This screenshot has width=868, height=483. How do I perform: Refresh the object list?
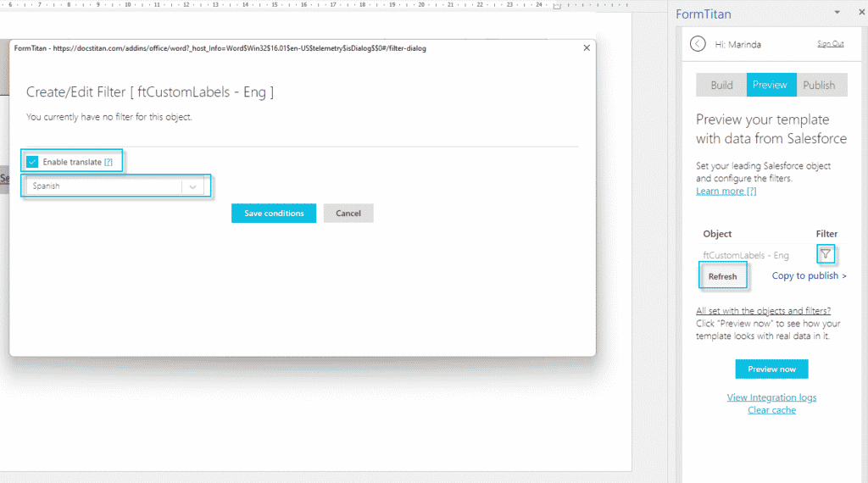pyautogui.click(x=722, y=276)
